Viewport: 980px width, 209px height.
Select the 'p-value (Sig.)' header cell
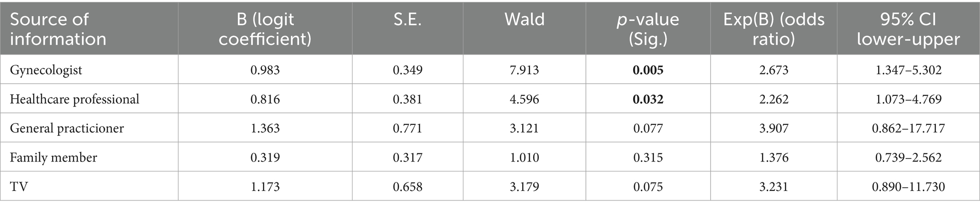(648, 28)
